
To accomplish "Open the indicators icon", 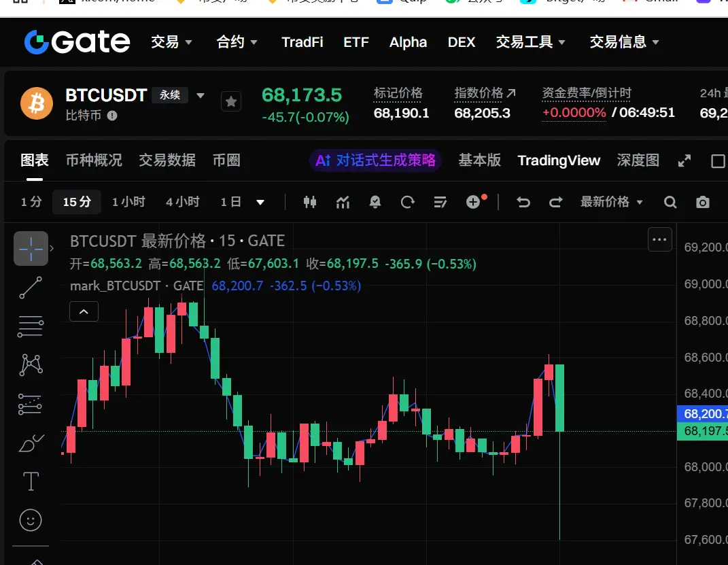I will (343, 202).
